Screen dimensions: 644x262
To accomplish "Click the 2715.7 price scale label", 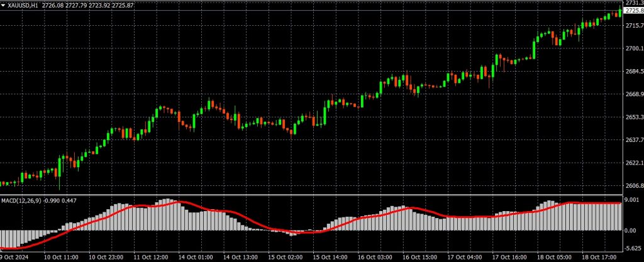I will click(633, 25).
